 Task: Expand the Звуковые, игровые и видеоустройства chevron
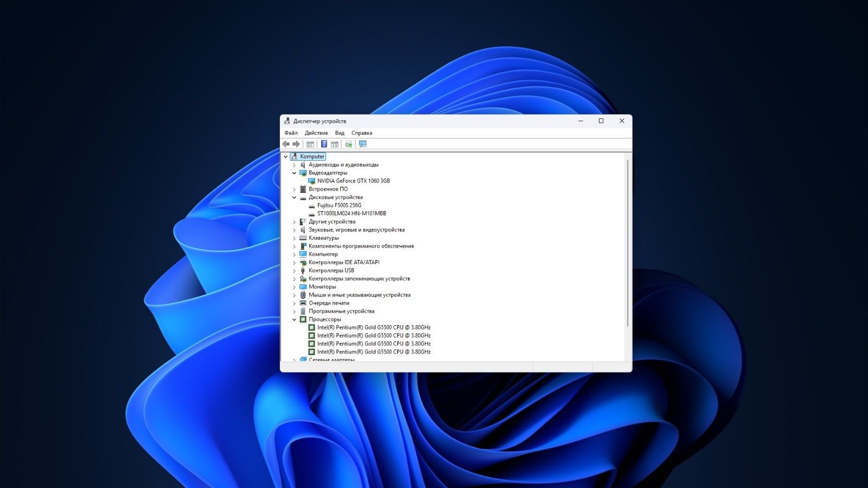[295, 230]
